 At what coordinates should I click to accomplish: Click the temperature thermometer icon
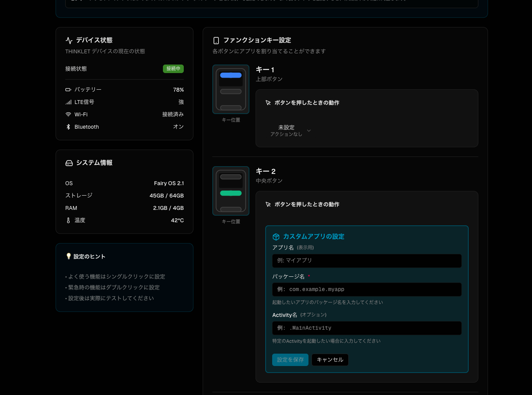[68, 220]
